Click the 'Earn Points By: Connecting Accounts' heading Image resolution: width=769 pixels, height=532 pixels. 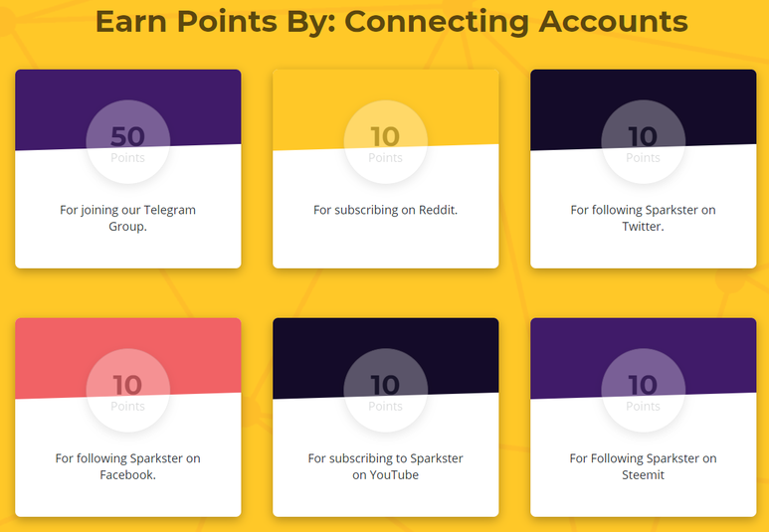pyautogui.click(x=391, y=21)
